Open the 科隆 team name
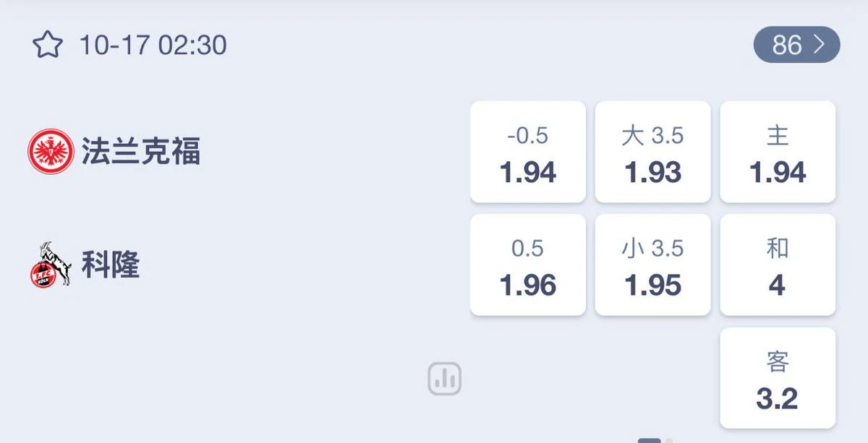Screen dimensions: 868x443 click(x=111, y=264)
